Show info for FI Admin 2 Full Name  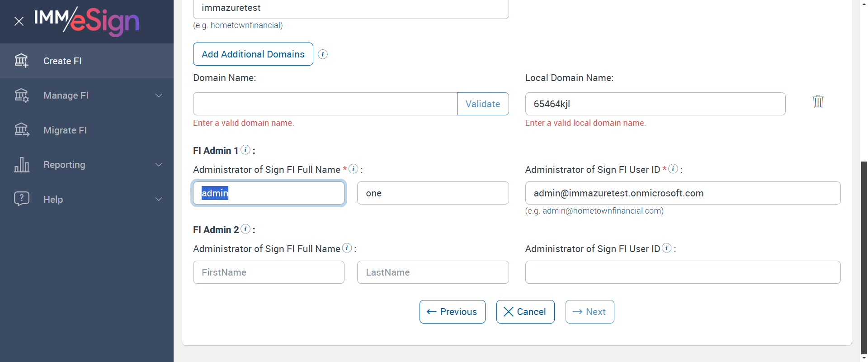click(x=347, y=248)
